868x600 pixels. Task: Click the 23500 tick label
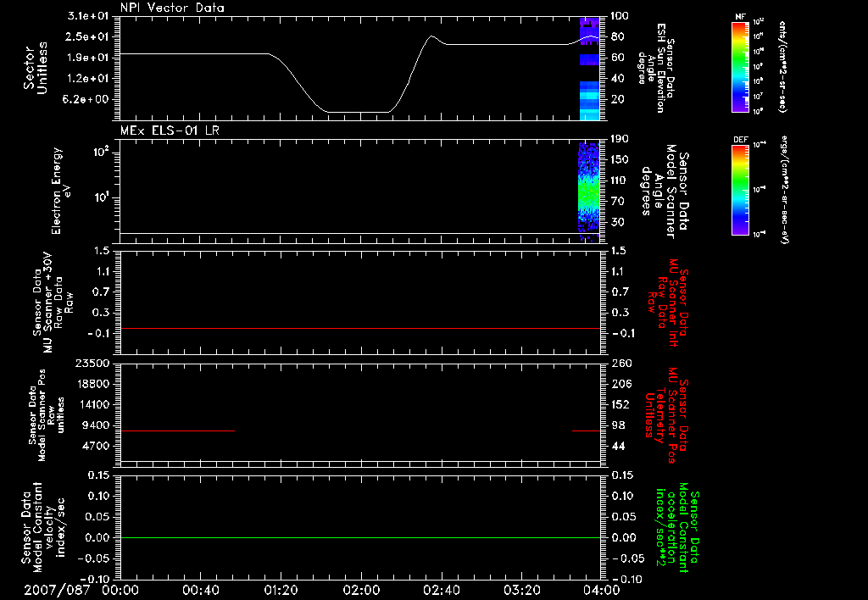click(92, 363)
